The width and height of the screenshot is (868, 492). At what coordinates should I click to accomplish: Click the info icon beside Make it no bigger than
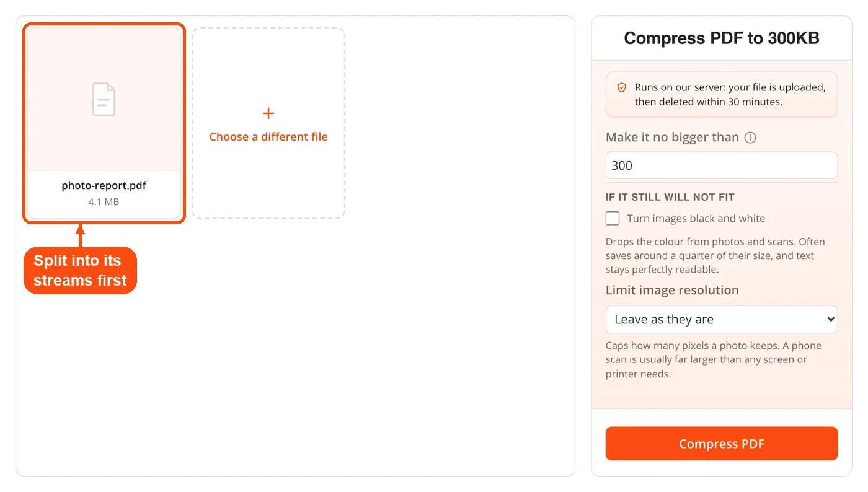(750, 138)
